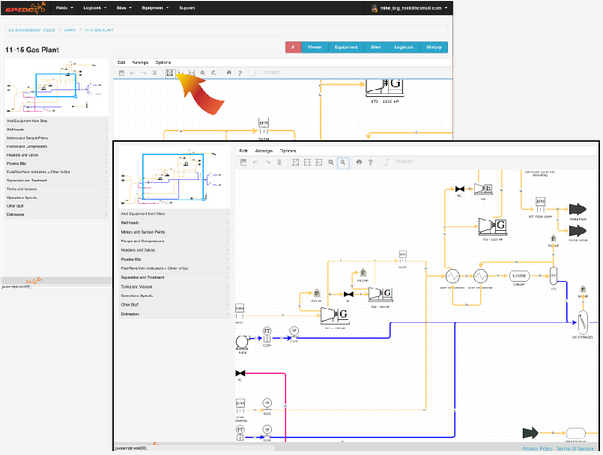The width and height of the screenshot is (603, 455).
Task: Click Redo in the front diagram toolbar
Action: point(268,163)
